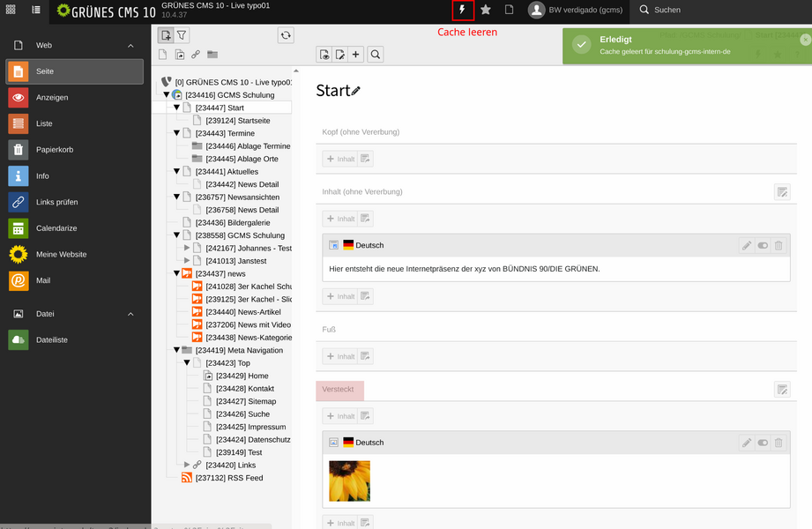Edit the Inhalt (ohne Vererbung) column
The width and height of the screenshot is (812, 529).
(x=783, y=192)
